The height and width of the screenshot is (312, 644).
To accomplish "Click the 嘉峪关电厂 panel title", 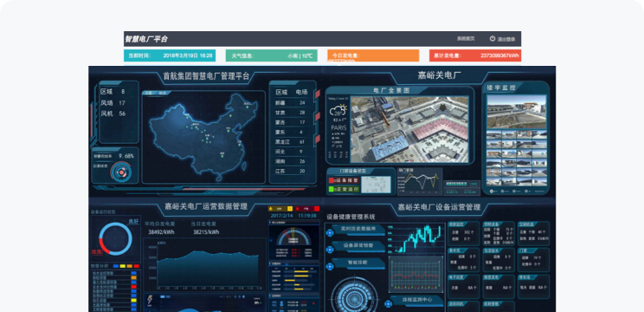I will pyautogui.click(x=439, y=75).
